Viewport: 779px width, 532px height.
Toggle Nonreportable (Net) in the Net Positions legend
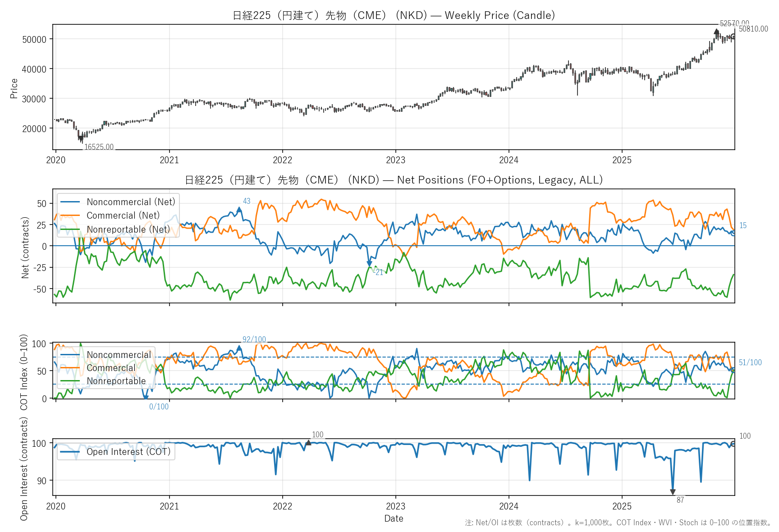point(128,229)
